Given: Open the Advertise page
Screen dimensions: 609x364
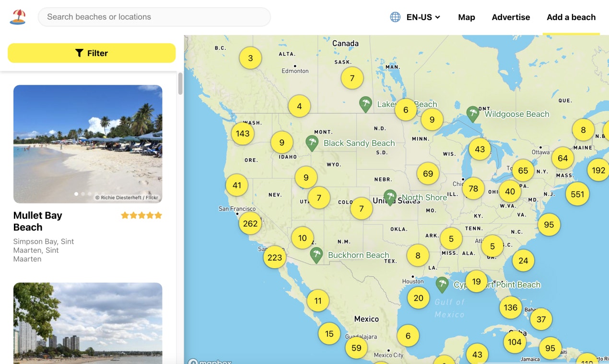Looking at the screenshot, I should (x=511, y=17).
